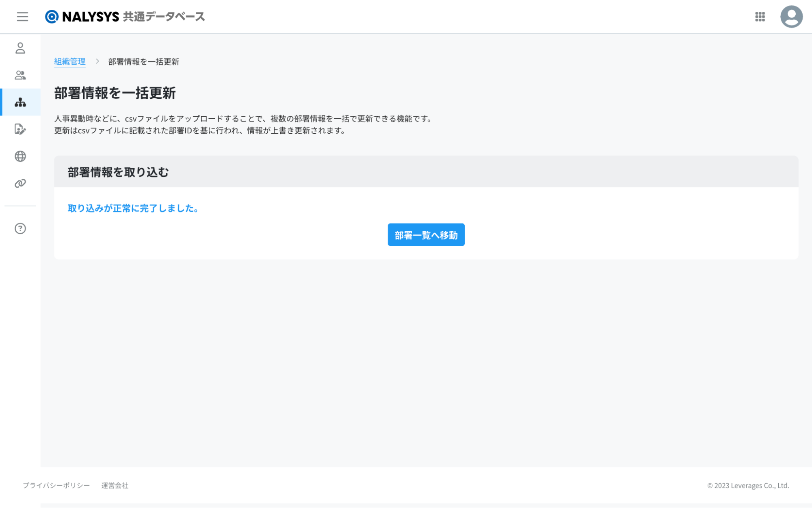Go to 組織管理 via the breadcrumb link

click(70, 61)
